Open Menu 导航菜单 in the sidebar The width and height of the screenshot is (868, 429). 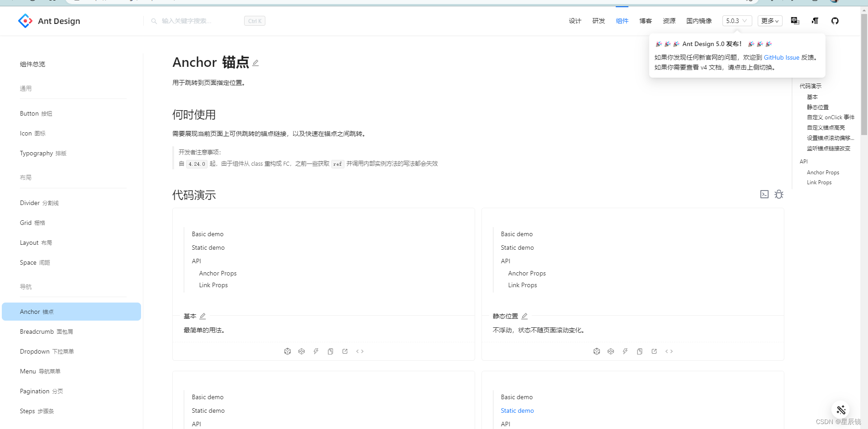pyautogui.click(x=71, y=371)
